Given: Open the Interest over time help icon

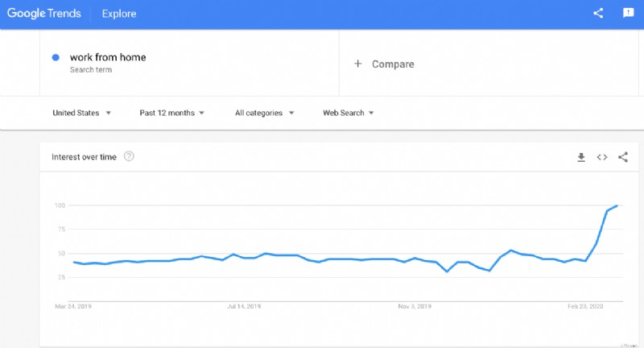Looking at the screenshot, I should [129, 156].
